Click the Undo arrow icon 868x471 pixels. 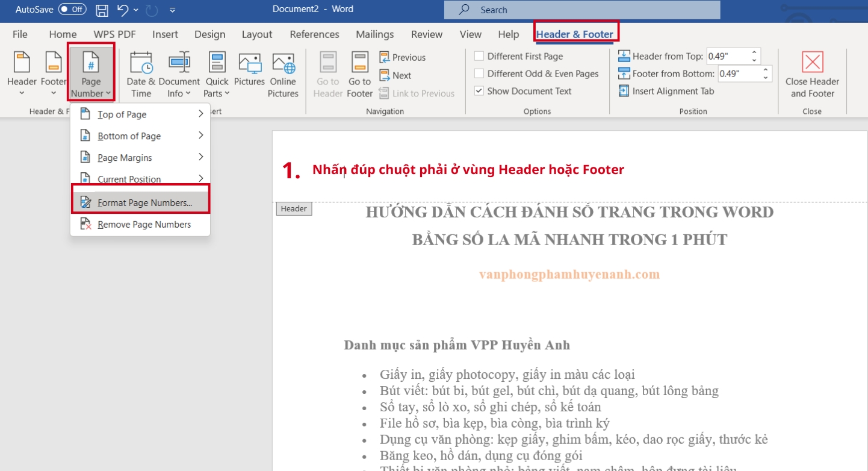(123, 10)
